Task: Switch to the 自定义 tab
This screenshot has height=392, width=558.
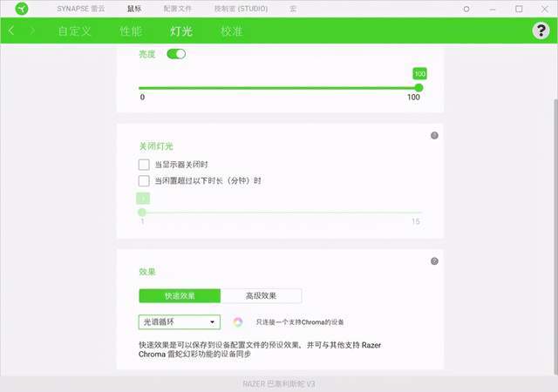Action: click(x=74, y=31)
